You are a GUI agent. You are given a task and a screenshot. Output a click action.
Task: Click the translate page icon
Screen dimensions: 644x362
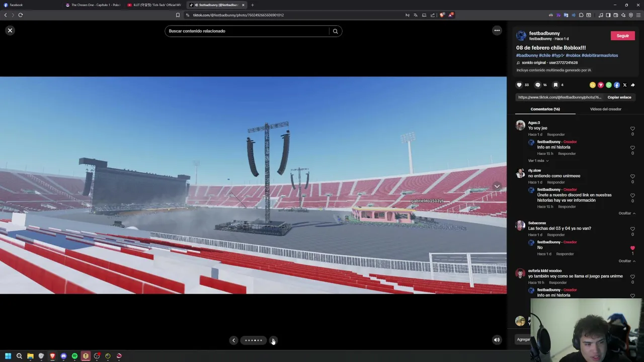[416, 15]
